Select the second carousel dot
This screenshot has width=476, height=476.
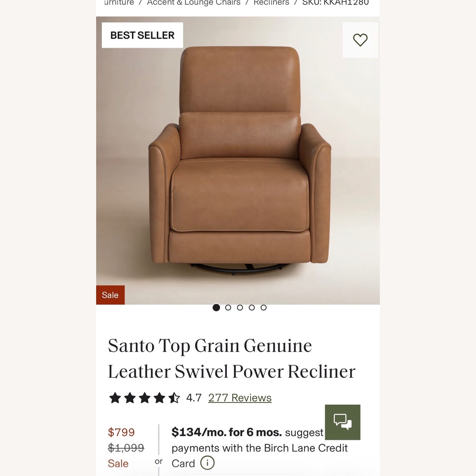(229, 307)
